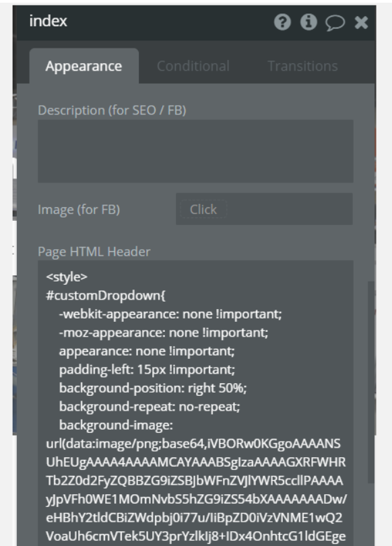Click the #customDropdown{ selector line

tap(106, 296)
